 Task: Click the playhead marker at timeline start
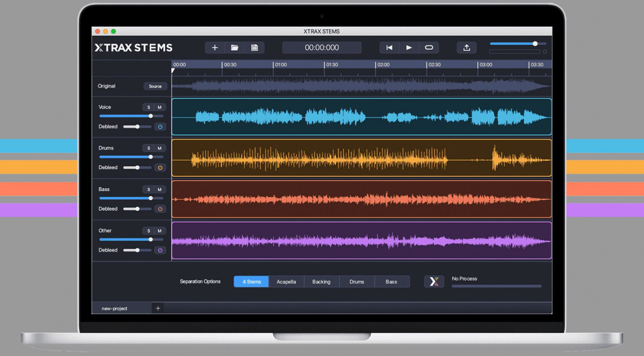[x=173, y=71]
